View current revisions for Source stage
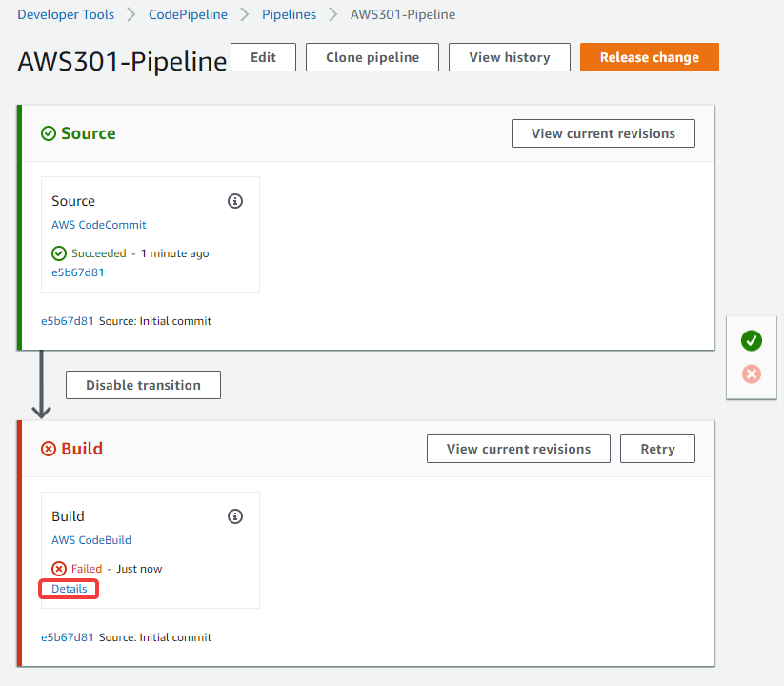The width and height of the screenshot is (784, 686). 603,133
